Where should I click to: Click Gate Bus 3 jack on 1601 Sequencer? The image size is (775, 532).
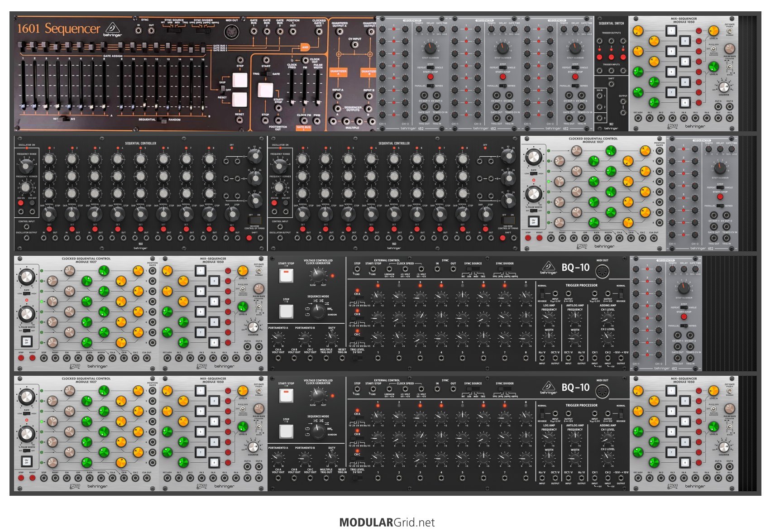tap(280, 31)
